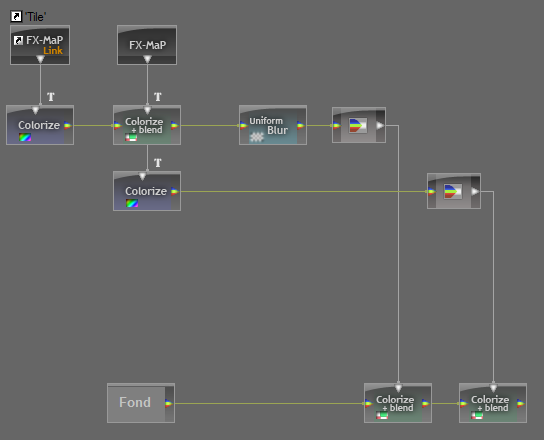Select Colorize node below Colorize + blend
Viewport: 544px width, 440px height.
pos(147,191)
